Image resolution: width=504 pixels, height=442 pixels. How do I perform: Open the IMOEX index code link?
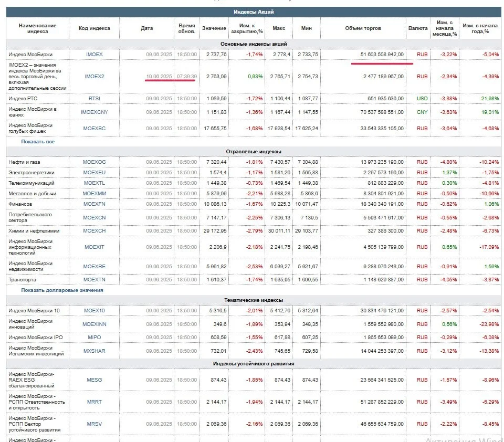click(x=94, y=54)
